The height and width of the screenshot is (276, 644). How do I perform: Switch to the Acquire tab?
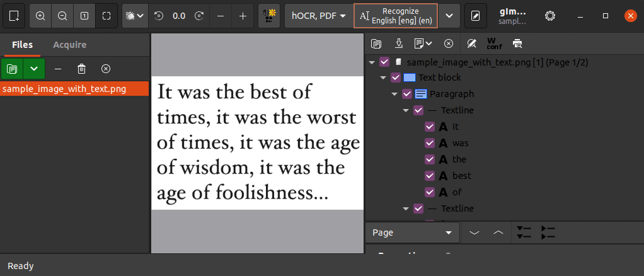pyautogui.click(x=70, y=45)
